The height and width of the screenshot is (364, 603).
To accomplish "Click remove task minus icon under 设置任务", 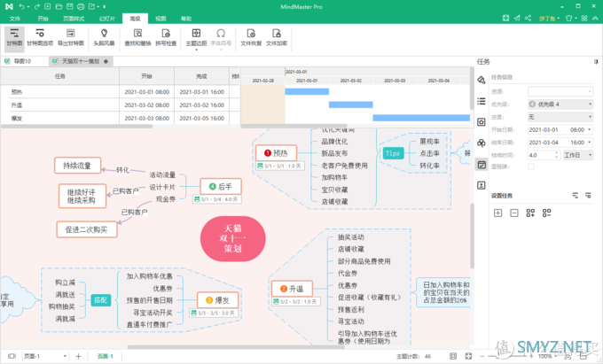I will coord(514,213).
